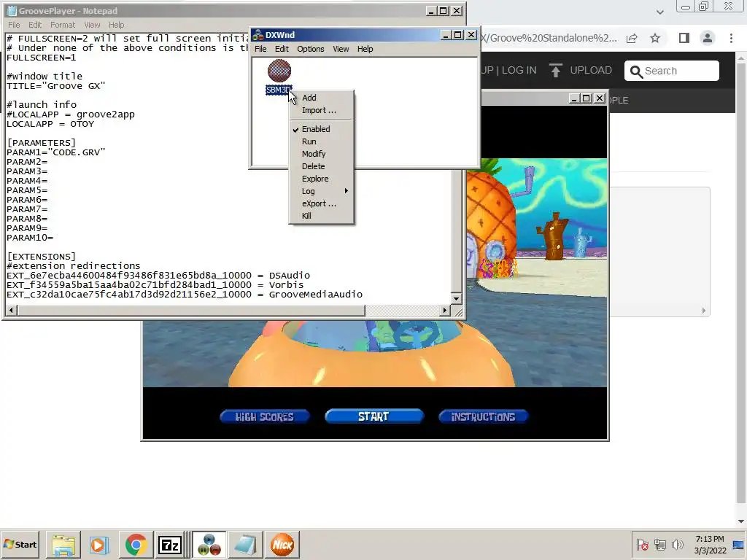Viewport: 747px width, 560px height.
Task: Open the Windows Start menu
Action: tap(20, 544)
